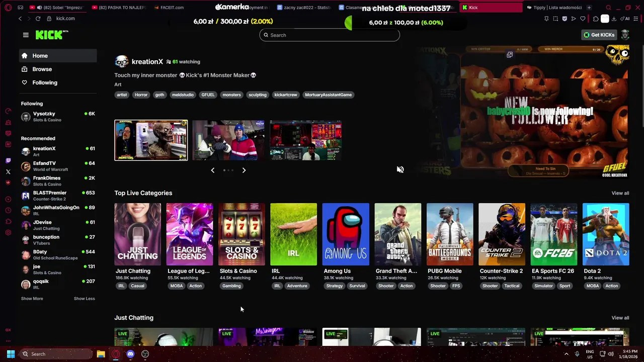Go to the Home sidebar item
644x362 pixels.
pos(58,56)
